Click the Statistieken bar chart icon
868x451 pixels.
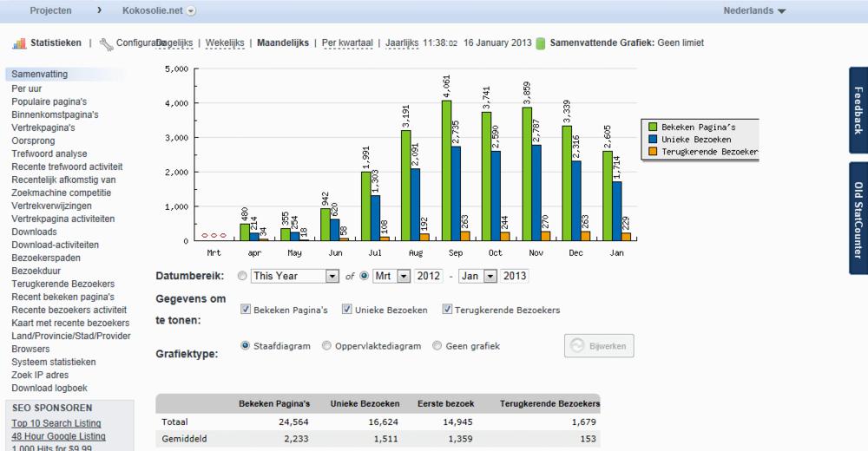pos(19,43)
